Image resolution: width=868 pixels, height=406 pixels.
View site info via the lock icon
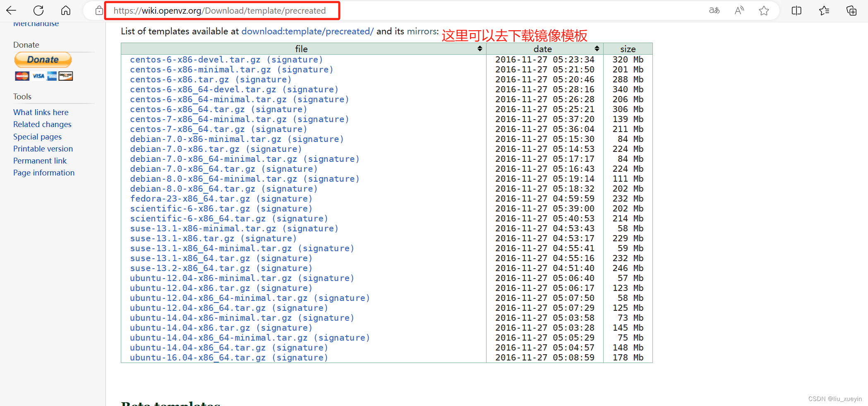pos(99,10)
